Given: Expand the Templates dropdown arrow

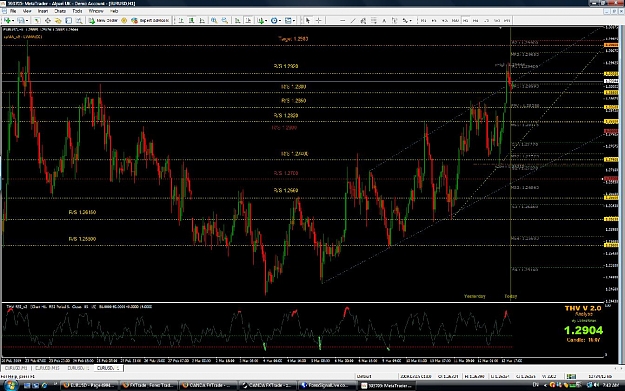Looking at the screenshot, I should 294,20.
